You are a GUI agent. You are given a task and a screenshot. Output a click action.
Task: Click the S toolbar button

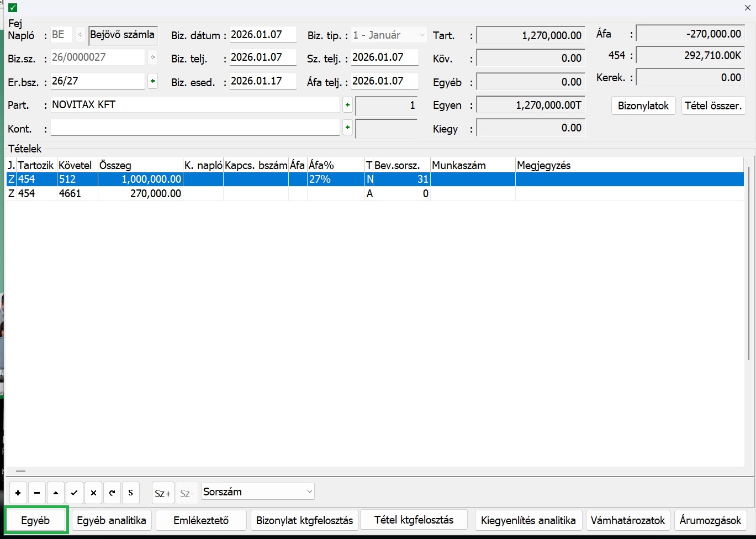coord(131,493)
